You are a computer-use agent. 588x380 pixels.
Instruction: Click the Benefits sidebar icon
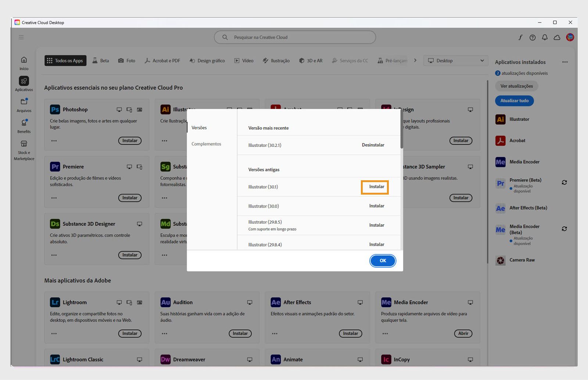24,123
